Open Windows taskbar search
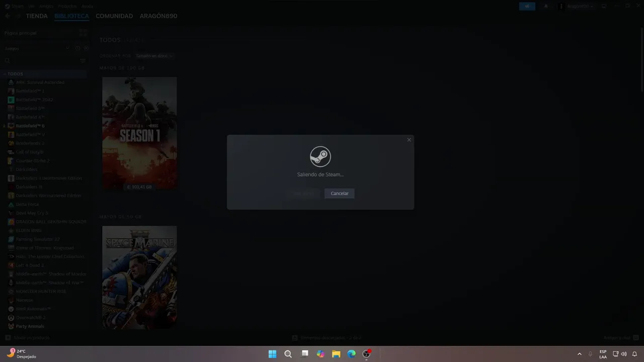Image resolution: width=644 pixels, height=362 pixels. click(288, 354)
